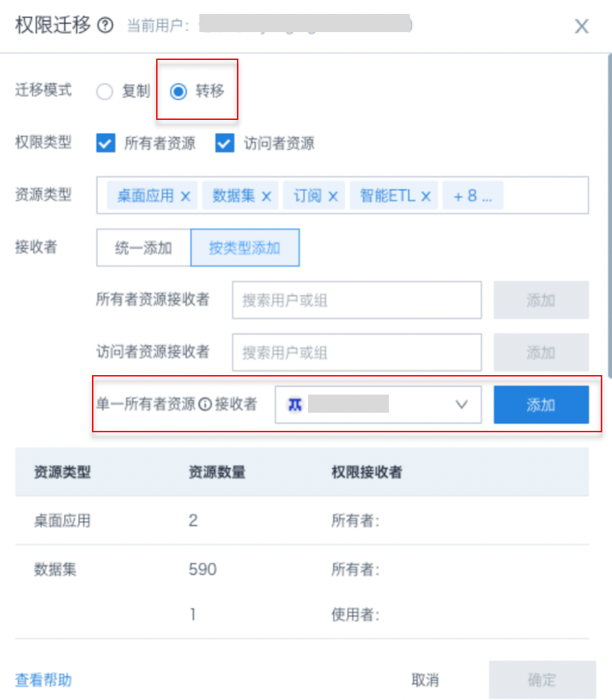Open the 资源类型 multi-select box

pos(544,195)
